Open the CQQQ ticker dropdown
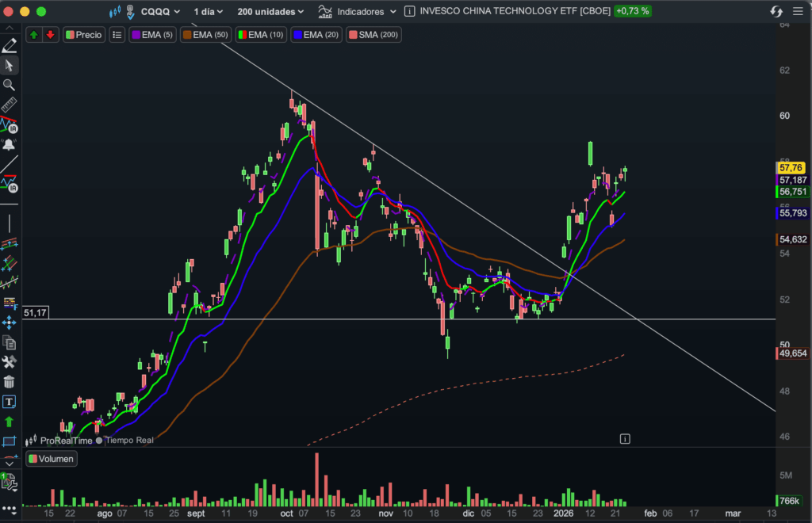 [159, 12]
